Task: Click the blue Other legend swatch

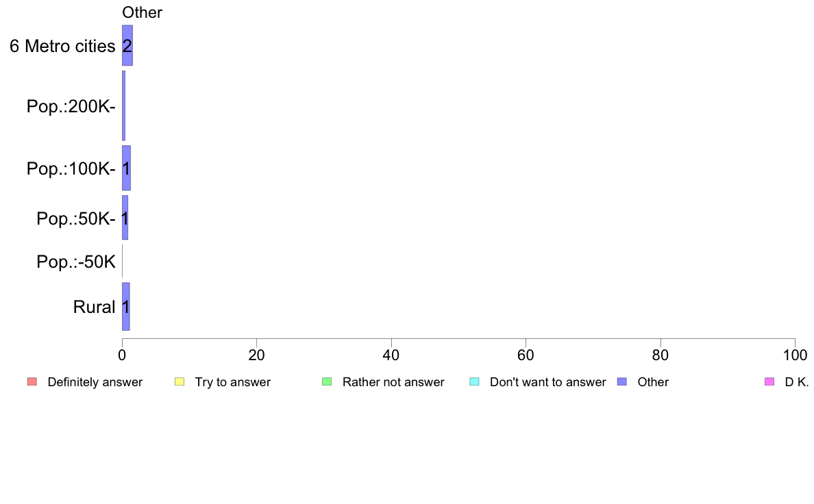Action: click(x=622, y=381)
